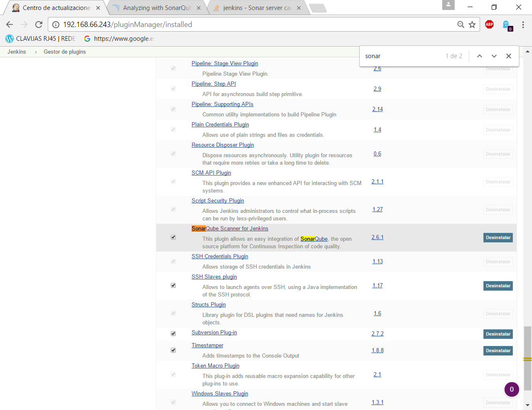
Task: Click version 1.17 of SSH Slaves
Action: [x=377, y=286]
